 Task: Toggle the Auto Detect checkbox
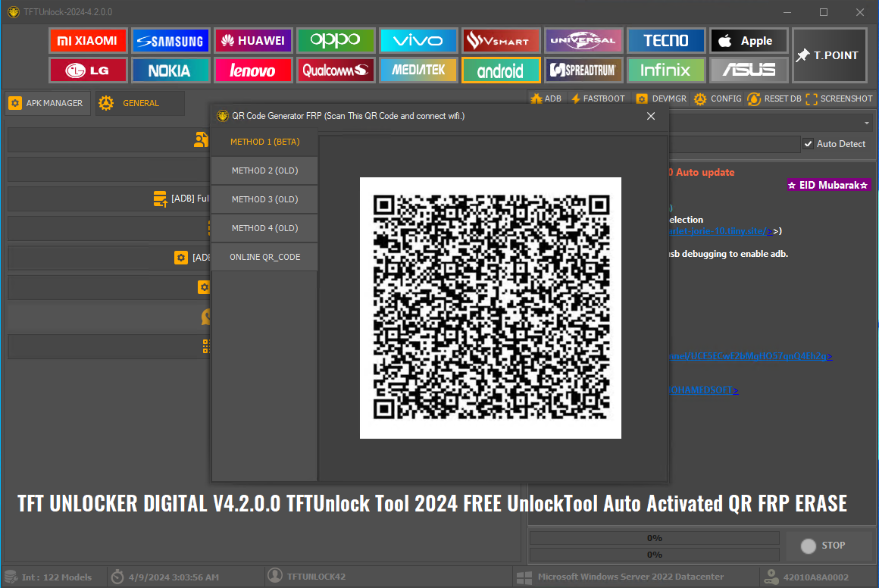[x=809, y=144]
